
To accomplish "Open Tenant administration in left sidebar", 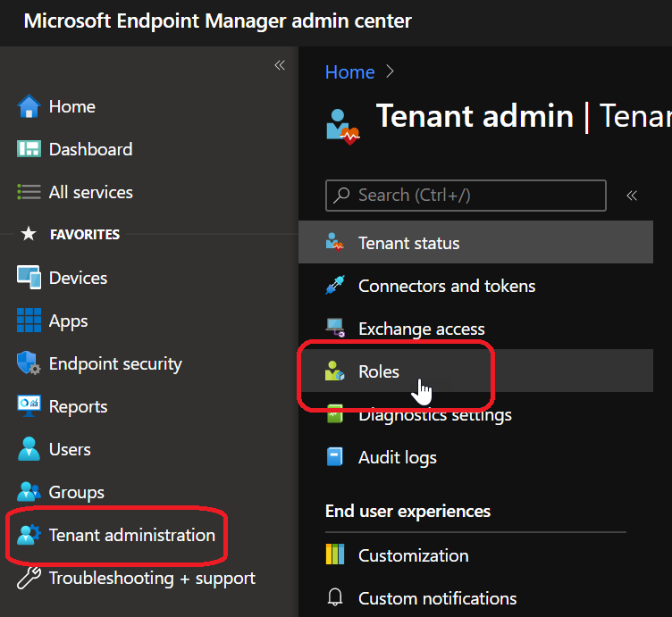I will [x=131, y=535].
